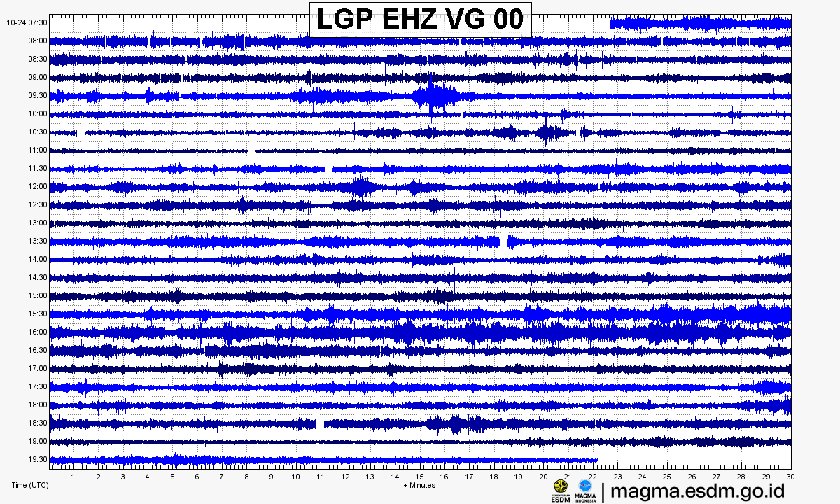Click the 18:00 row label
The height and width of the screenshot is (504, 840).
38,405
